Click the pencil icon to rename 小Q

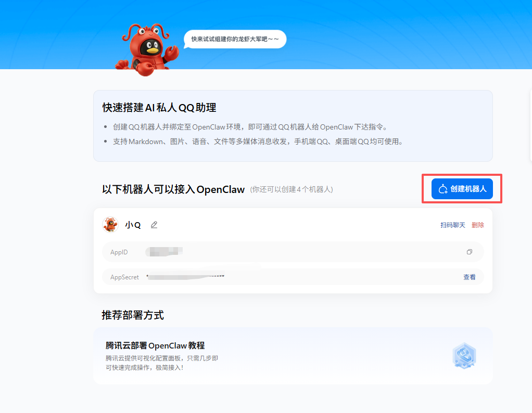tap(154, 225)
